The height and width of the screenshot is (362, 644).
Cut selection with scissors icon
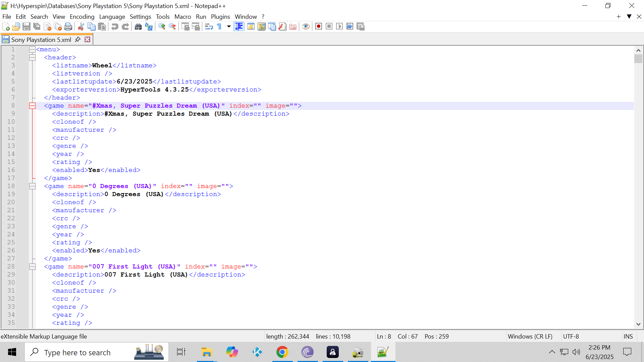[x=81, y=26]
